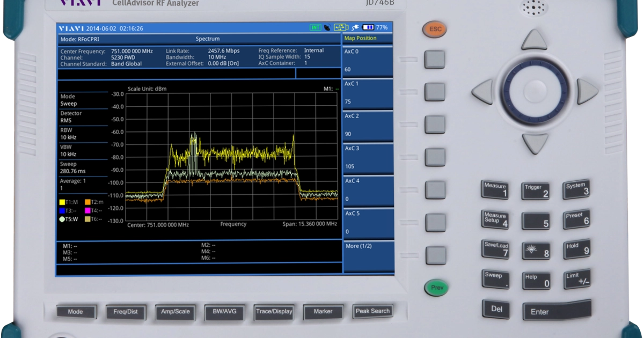
Task: Tap the Save/Load 7 keypad key
Action: (x=495, y=249)
